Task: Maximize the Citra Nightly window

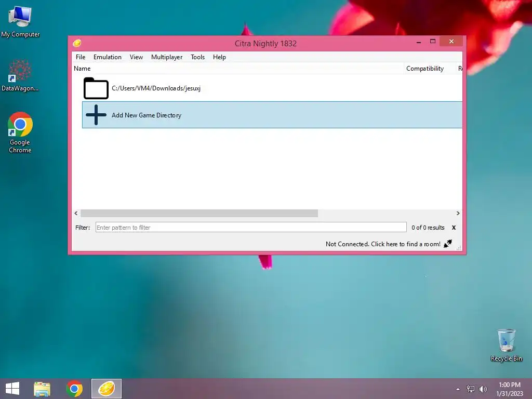Action: point(433,42)
